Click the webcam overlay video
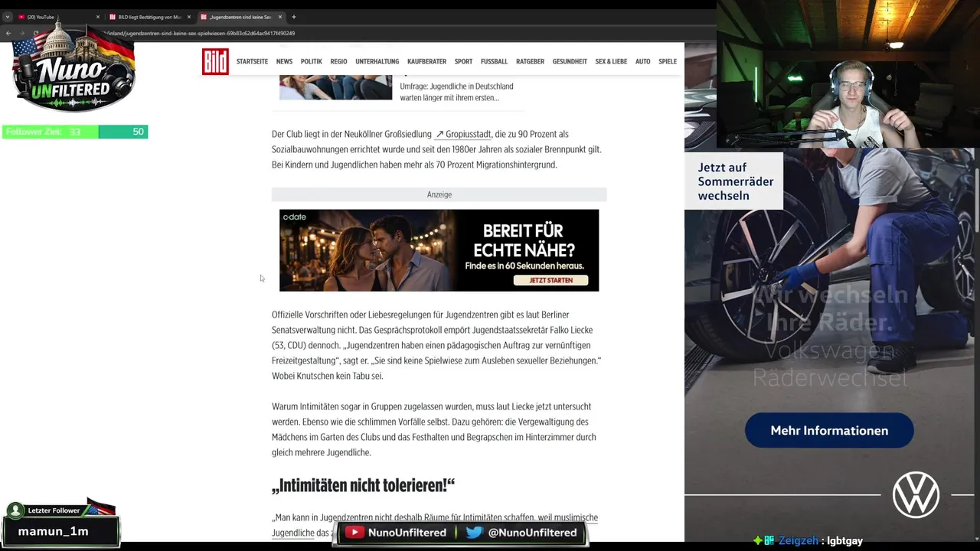The width and height of the screenshot is (980, 551). click(848, 73)
